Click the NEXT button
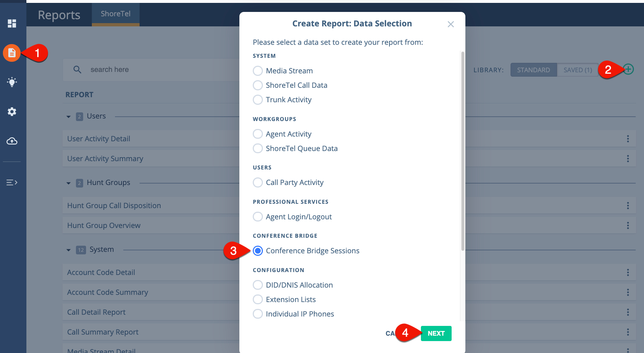This screenshot has height=353, width=644. tap(436, 333)
